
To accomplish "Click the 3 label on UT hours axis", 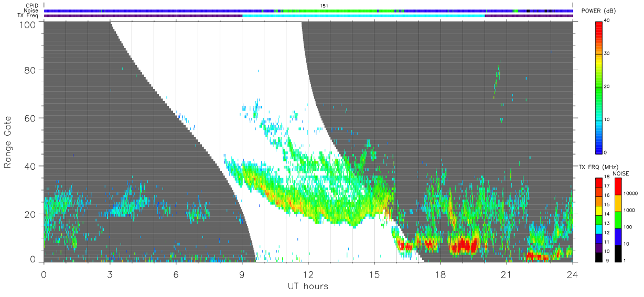I will [x=110, y=274].
